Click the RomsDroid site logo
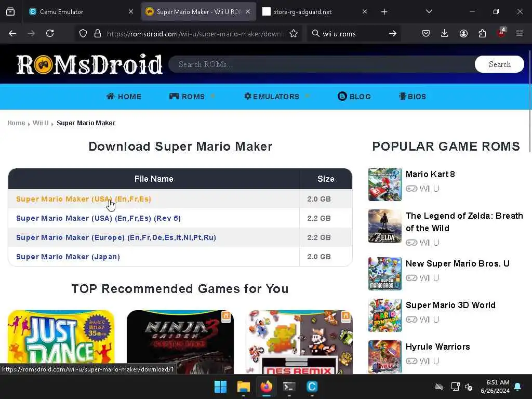532x399 pixels. [x=89, y=64]
